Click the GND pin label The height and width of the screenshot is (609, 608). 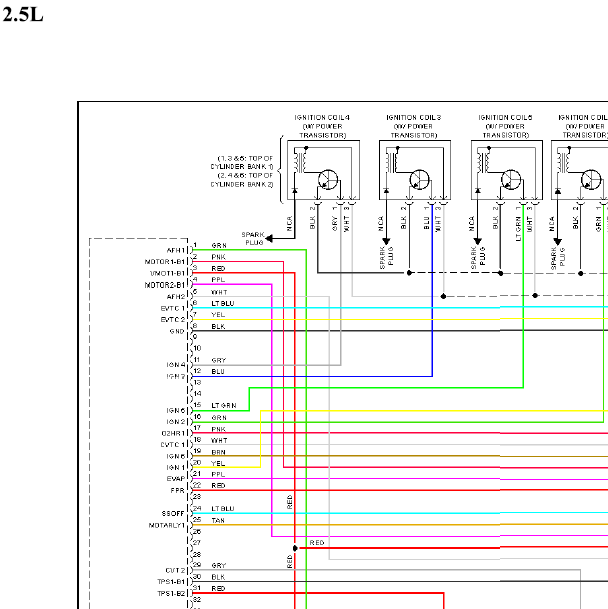(177, 331)
